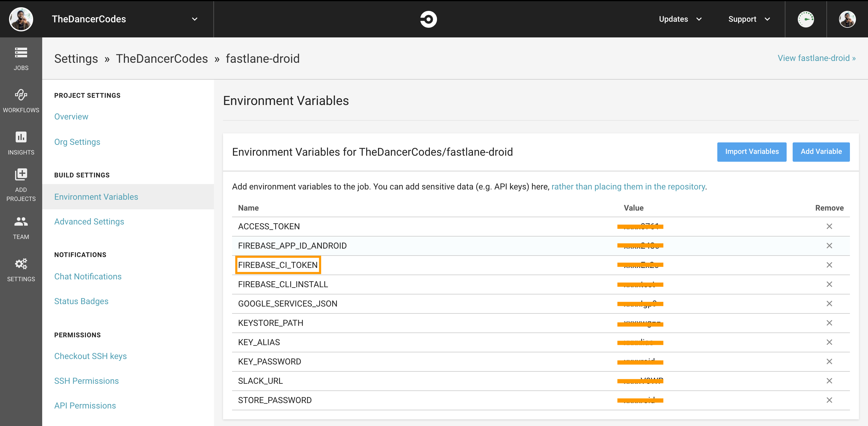This screenshot has height=426, width=868.
Task: Open the Team sidebar icon
Action: (21, 222)
